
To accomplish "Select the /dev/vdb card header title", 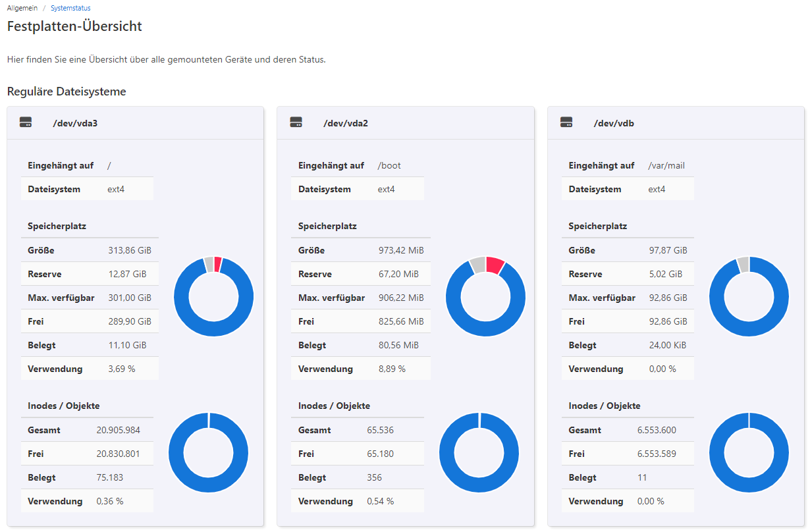I will pyautogui.click(x=614, y=123).
